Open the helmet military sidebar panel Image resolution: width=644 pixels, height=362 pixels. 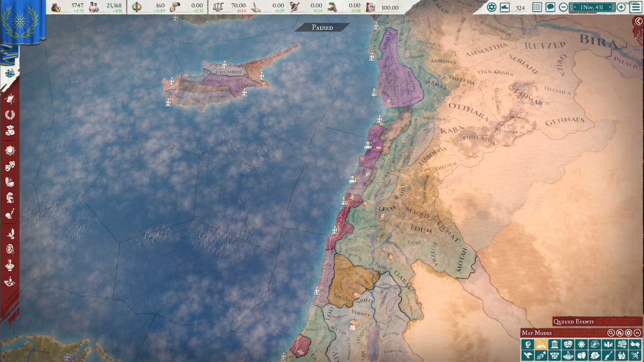(x=10, y=197)
